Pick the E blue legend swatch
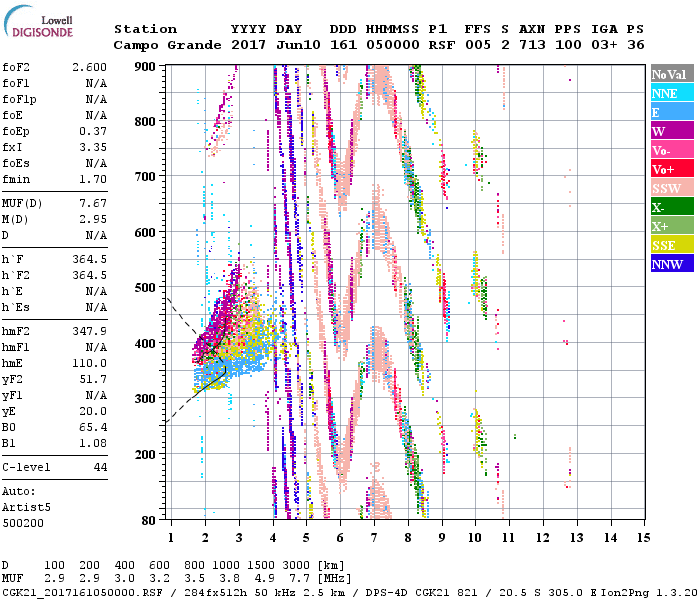 coord(671,112)
